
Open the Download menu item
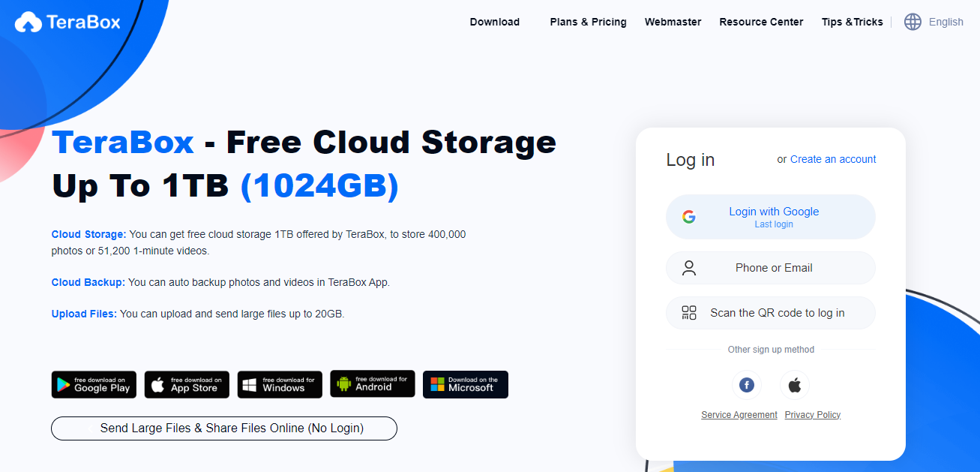coord(495,22)
